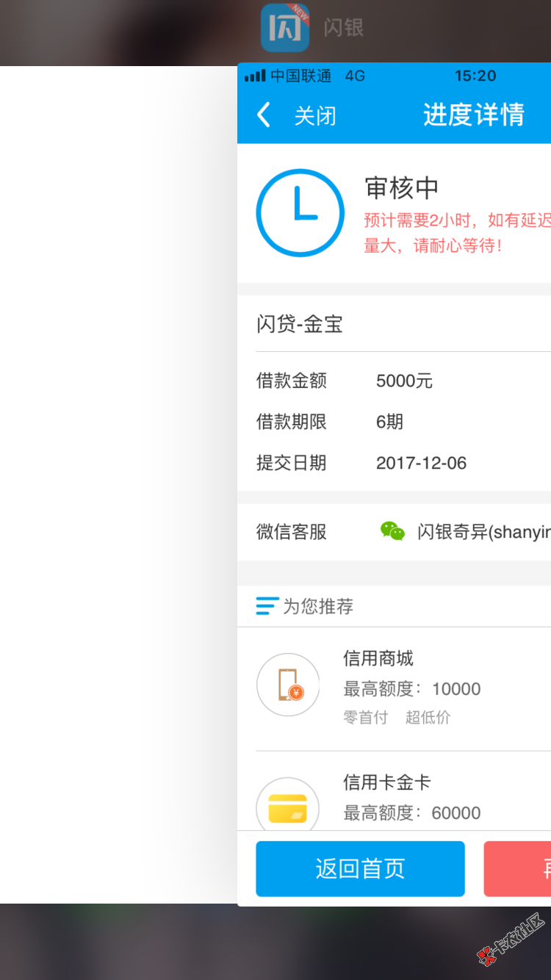Viewport: 551px width, 980px height.
Task: Tap the 为您推荐 section header
Action: [x=318, y=606]
